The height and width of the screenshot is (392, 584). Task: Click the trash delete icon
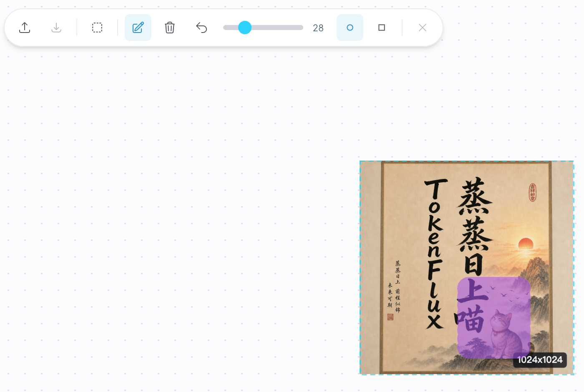(170, 28)
